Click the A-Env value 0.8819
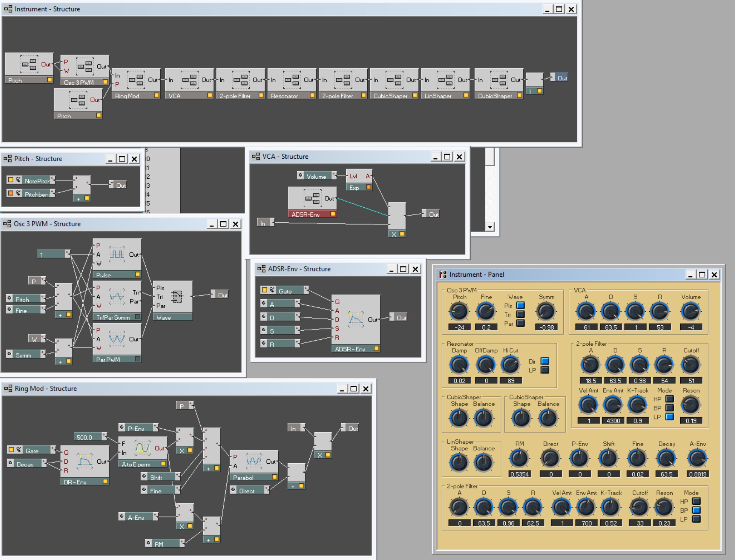The image size is (735, 560). (697, 474)
